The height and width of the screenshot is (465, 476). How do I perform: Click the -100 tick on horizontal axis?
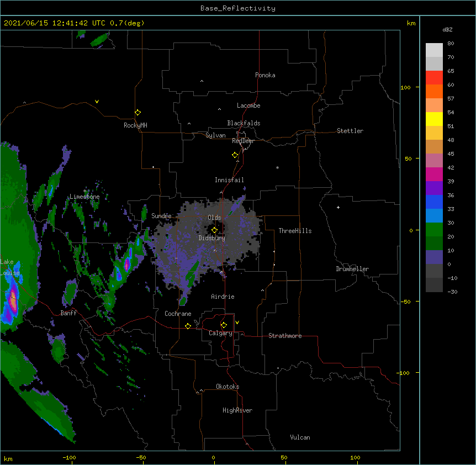pyautogui.click(x=70, y=457)
